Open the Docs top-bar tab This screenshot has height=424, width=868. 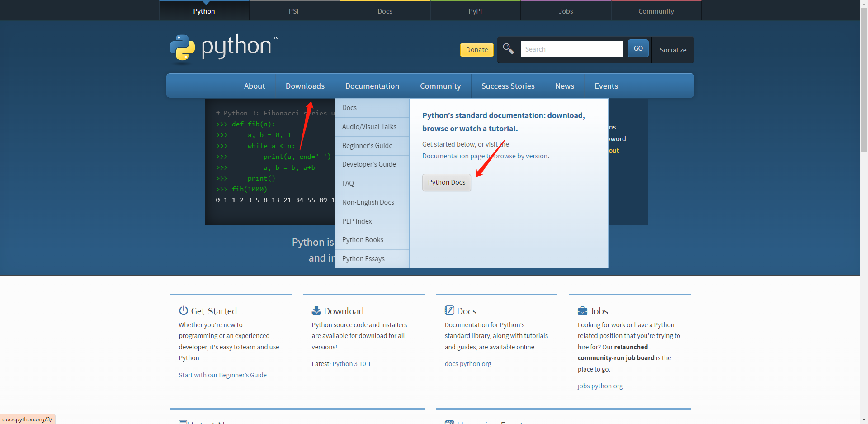(385, 11)
